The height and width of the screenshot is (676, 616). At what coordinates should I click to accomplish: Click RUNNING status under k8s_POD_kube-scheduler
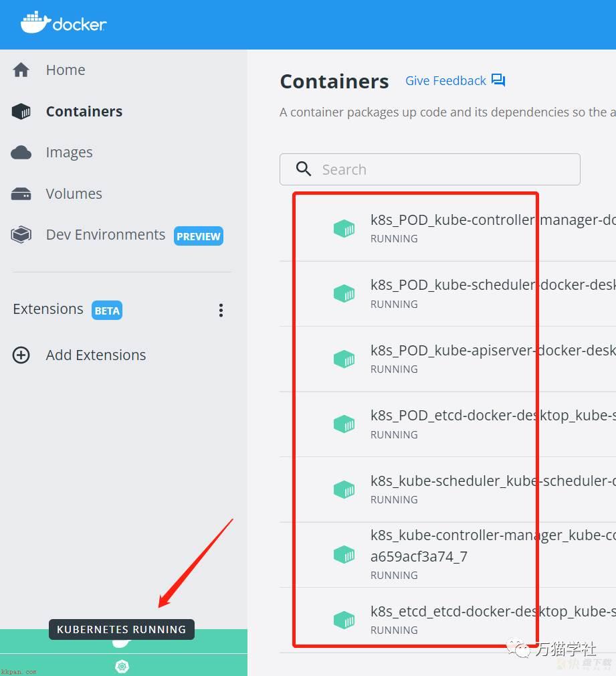click(x=394, y=305)
